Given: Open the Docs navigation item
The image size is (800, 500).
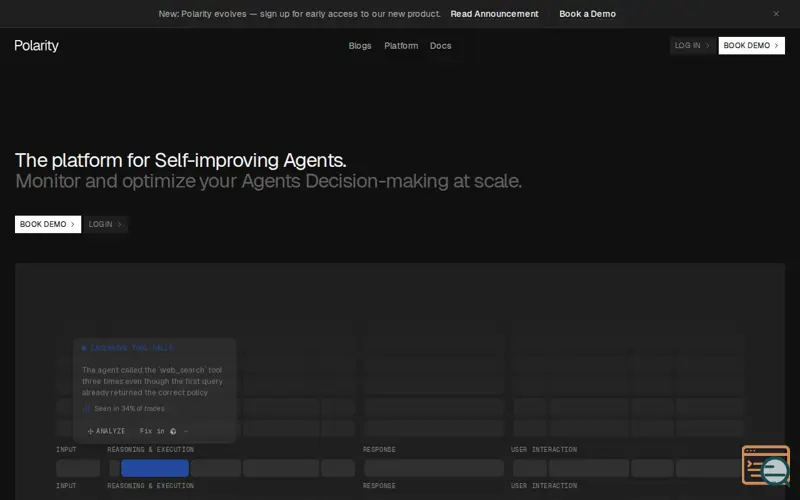Looking at the screenshot, I should tap(440, 45).
